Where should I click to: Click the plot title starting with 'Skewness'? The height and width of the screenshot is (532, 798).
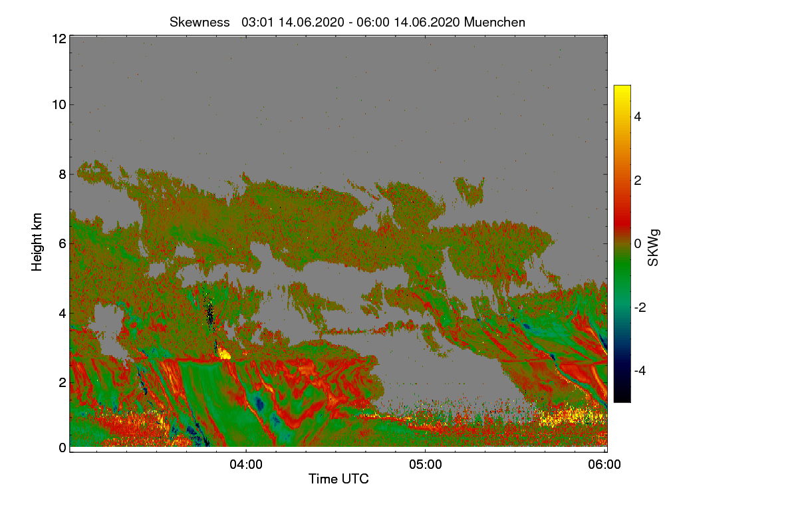[347, 22]
